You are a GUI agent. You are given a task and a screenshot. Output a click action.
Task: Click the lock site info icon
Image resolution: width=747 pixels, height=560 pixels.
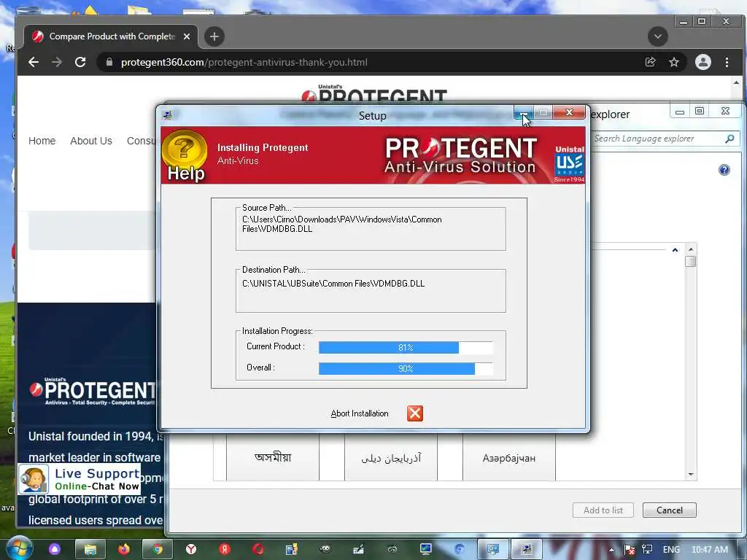click(x=109, y=62)
